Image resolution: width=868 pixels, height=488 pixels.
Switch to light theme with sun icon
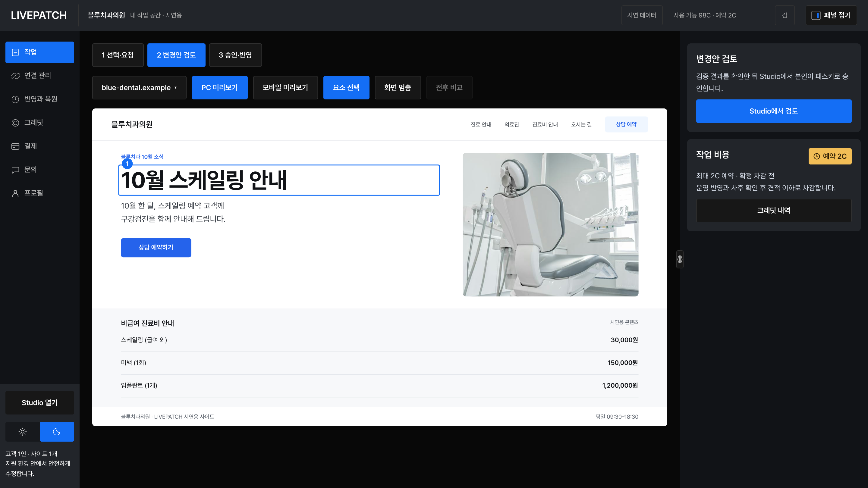[x=23, y=431]
